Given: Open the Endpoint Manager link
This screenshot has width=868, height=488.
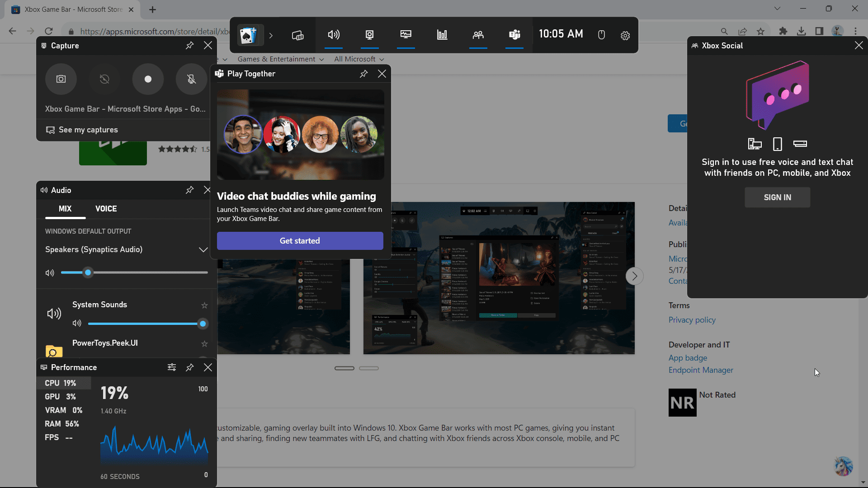Looking at the screenshot, I should pos(701,370).
